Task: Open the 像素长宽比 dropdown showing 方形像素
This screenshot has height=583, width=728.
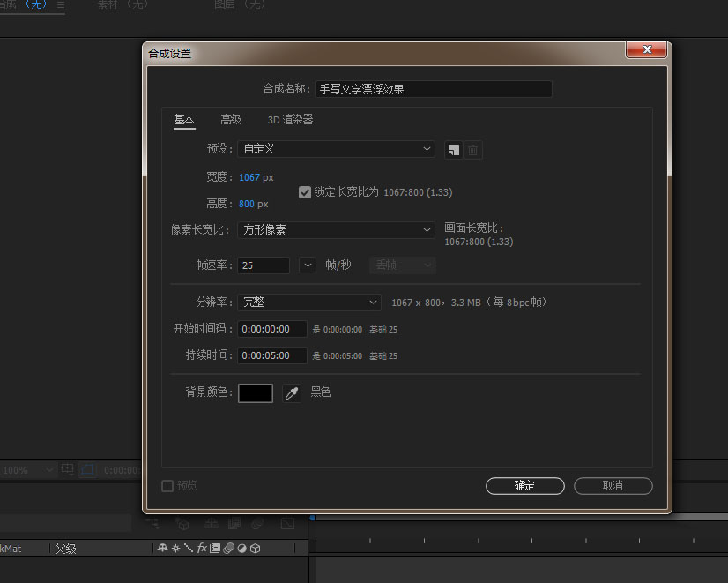Action: (x=336, y=230)
